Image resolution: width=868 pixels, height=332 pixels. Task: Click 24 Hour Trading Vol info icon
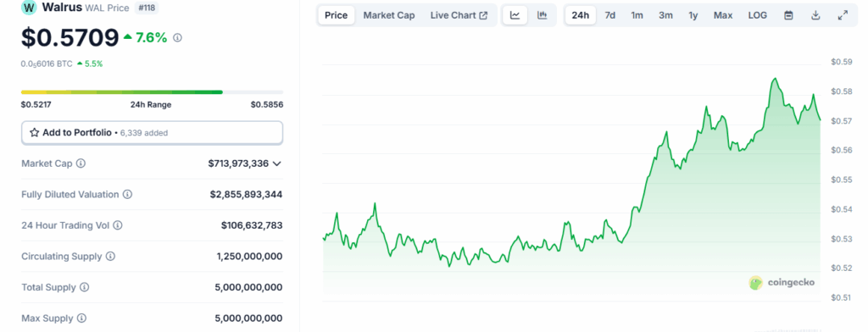click(118, 225)
